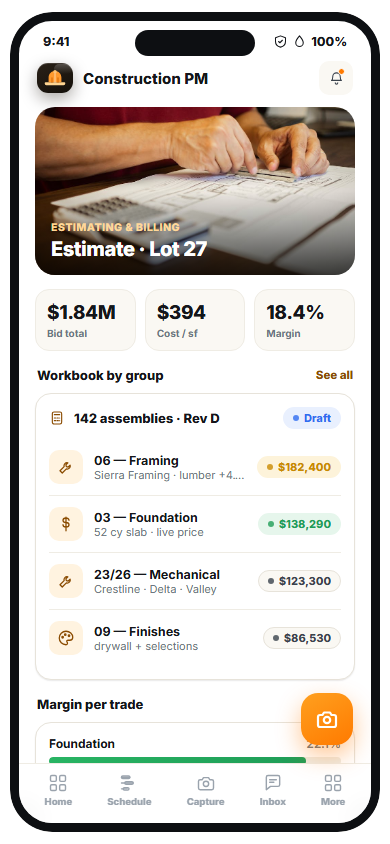Tap the Foundation margin progress bar
The width and height of the screenshot is (390, 844).
pos(195,759)
